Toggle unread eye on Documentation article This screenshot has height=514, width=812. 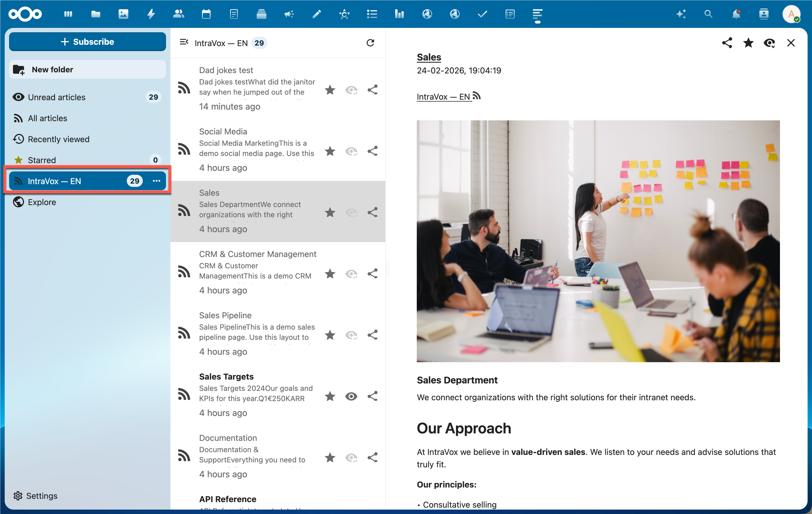(351, 457)
